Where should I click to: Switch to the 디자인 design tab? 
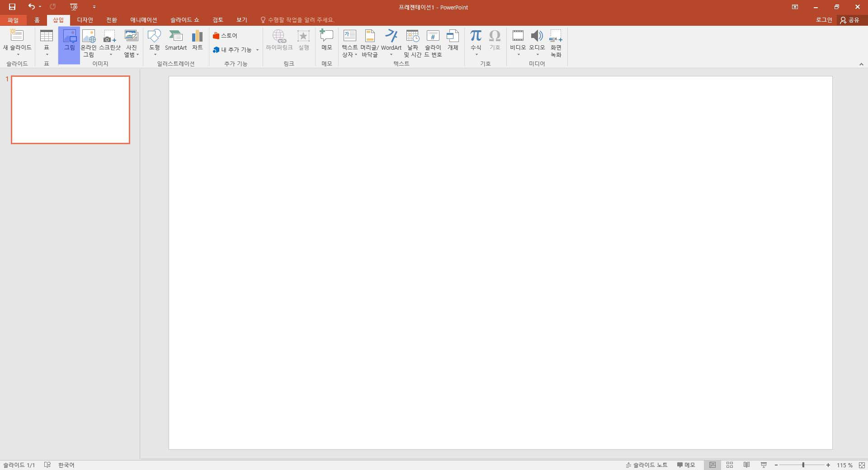(85, 20)
